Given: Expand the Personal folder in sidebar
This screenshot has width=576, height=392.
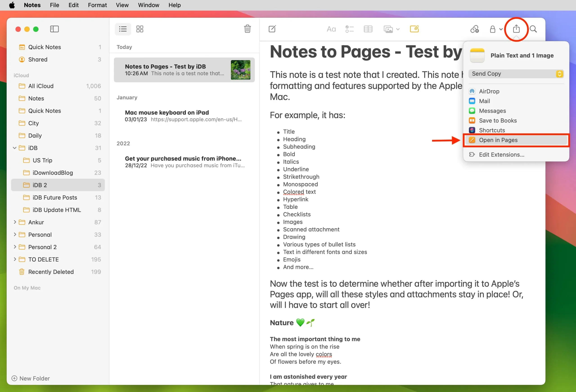Looking at the screenshot, I should [x=15, y=234].
